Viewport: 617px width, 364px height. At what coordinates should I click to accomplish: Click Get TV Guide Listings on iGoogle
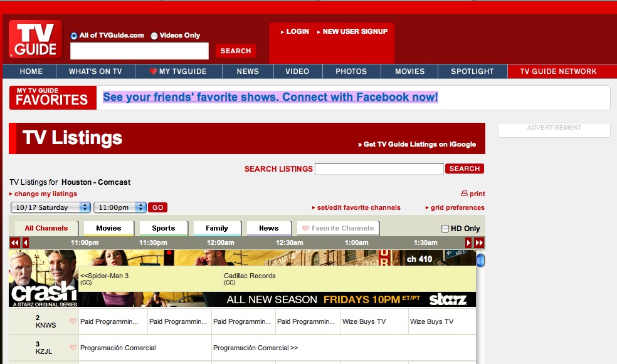pyautogui.click(x=417, y=144)
